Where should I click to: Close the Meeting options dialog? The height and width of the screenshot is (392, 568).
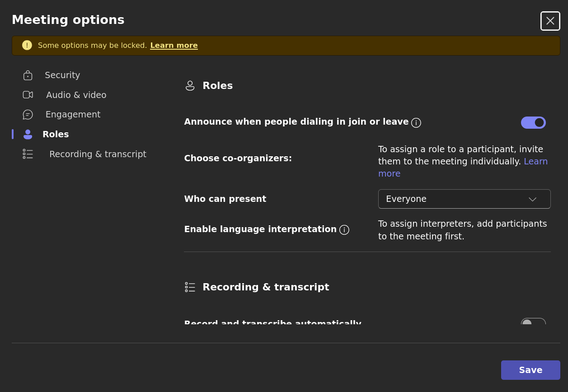(550, 21)
